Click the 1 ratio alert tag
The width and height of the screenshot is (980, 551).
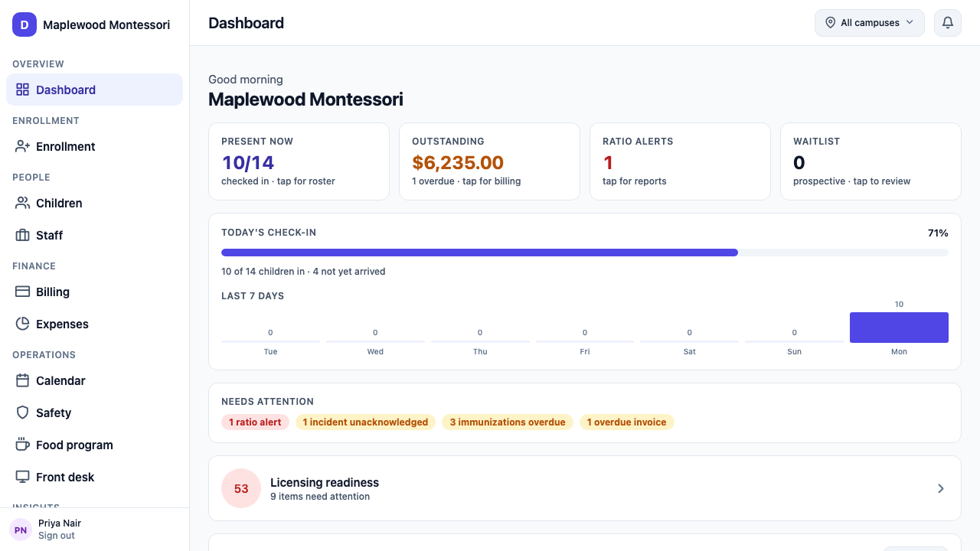click(x=255, y=422)
